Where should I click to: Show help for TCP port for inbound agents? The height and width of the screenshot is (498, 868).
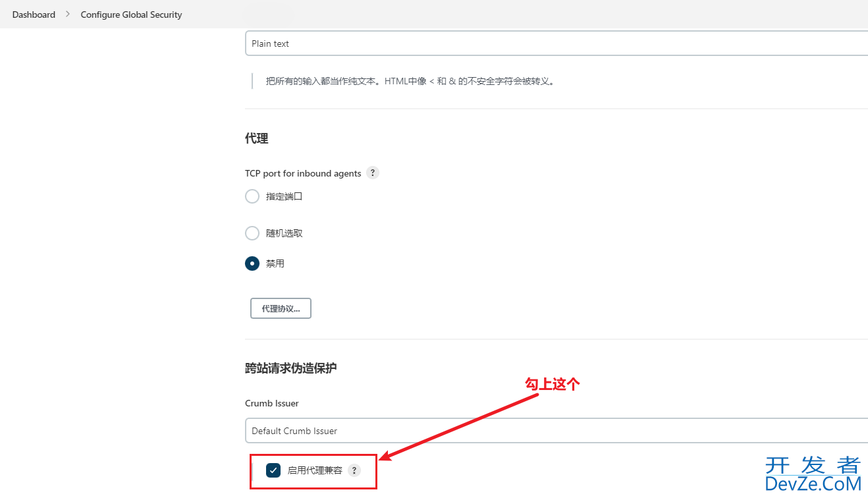373,173
